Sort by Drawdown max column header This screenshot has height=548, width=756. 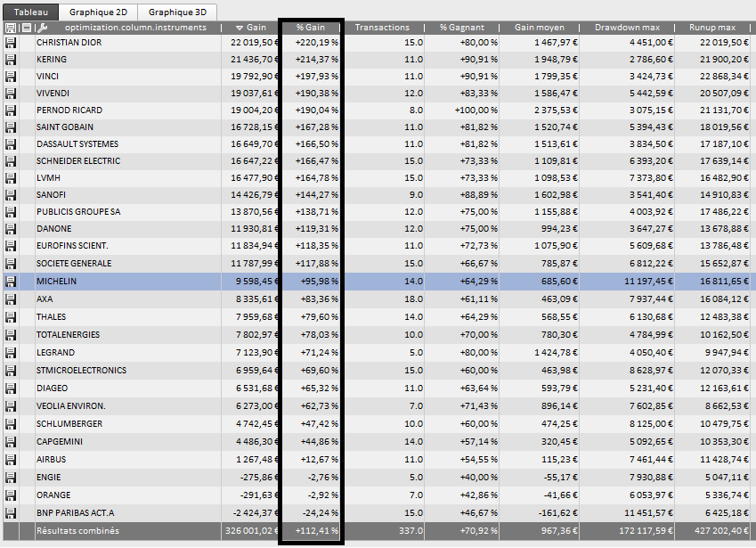[627, 28]
